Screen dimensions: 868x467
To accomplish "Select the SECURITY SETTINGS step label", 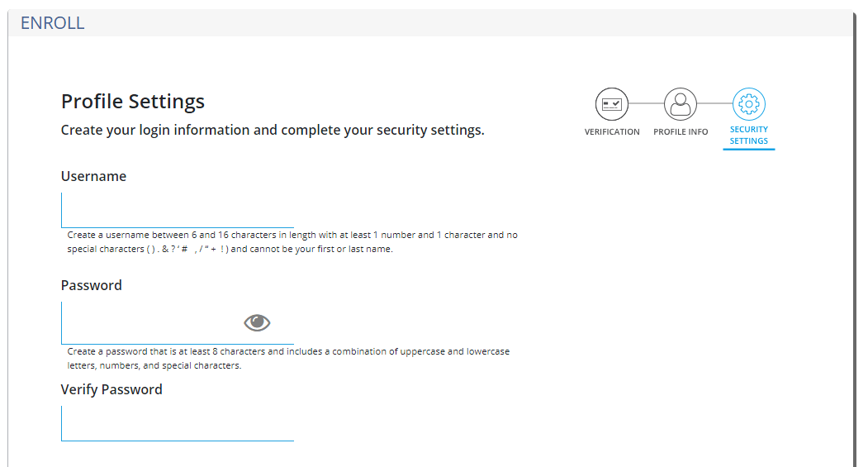I will coord(748,135).
